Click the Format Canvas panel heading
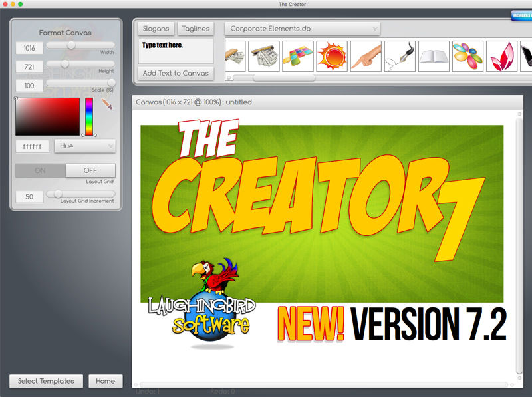 [x=65, y=33]
